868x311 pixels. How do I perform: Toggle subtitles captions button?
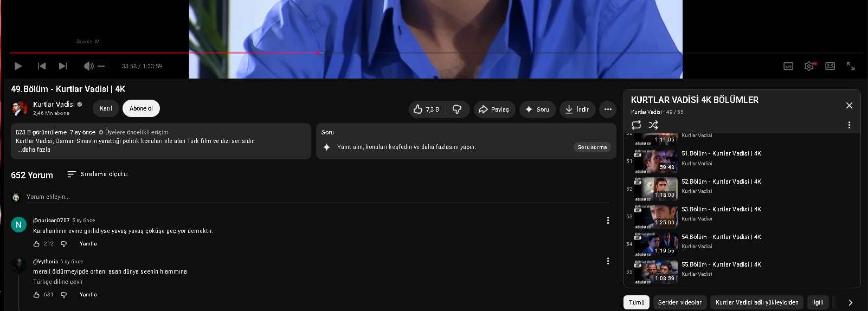(788, 66)
